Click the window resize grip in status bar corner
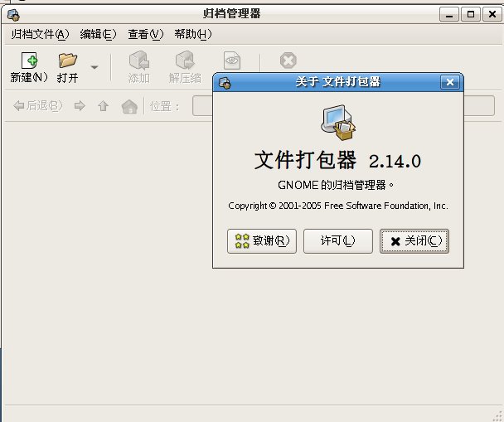The image size is (504, 422). click(497, 416)
